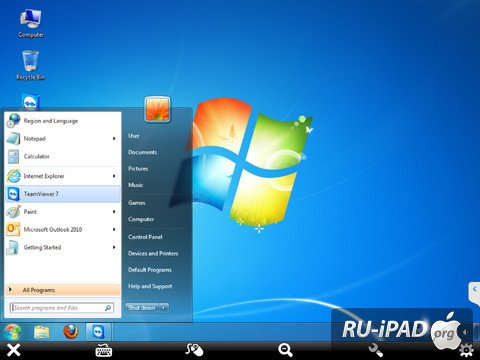480x360 pixels.
Task: Launch Firefox from the taskbar
Action: point(71,332)
